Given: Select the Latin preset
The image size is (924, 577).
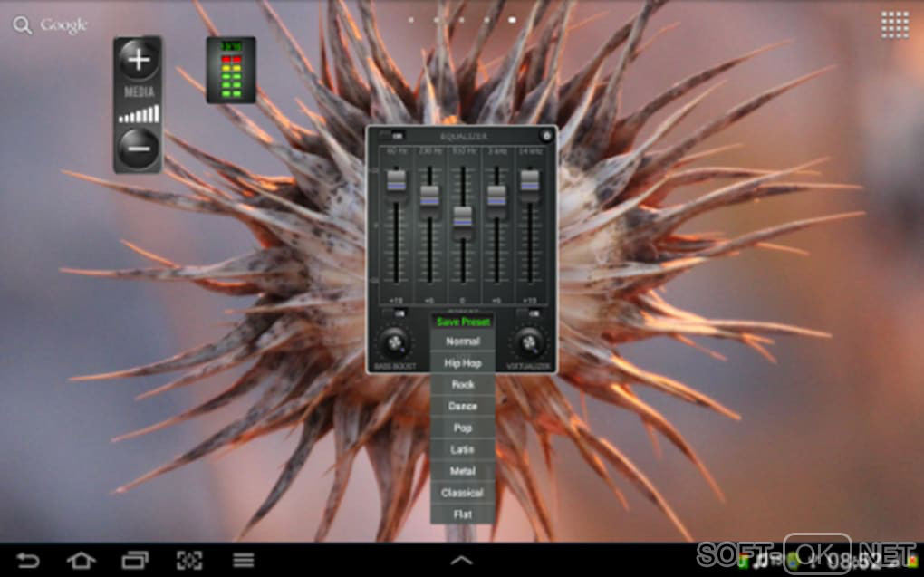Looking at the screenshot, I should click(x=463, y=449).
